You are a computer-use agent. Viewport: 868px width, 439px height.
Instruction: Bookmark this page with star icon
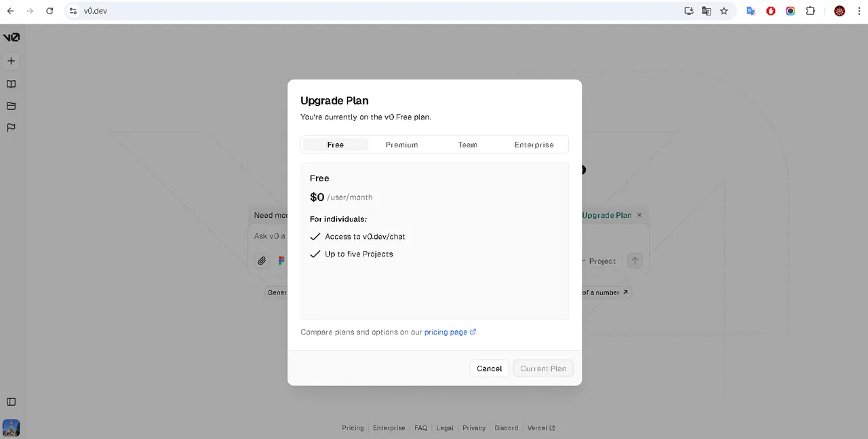724,11
